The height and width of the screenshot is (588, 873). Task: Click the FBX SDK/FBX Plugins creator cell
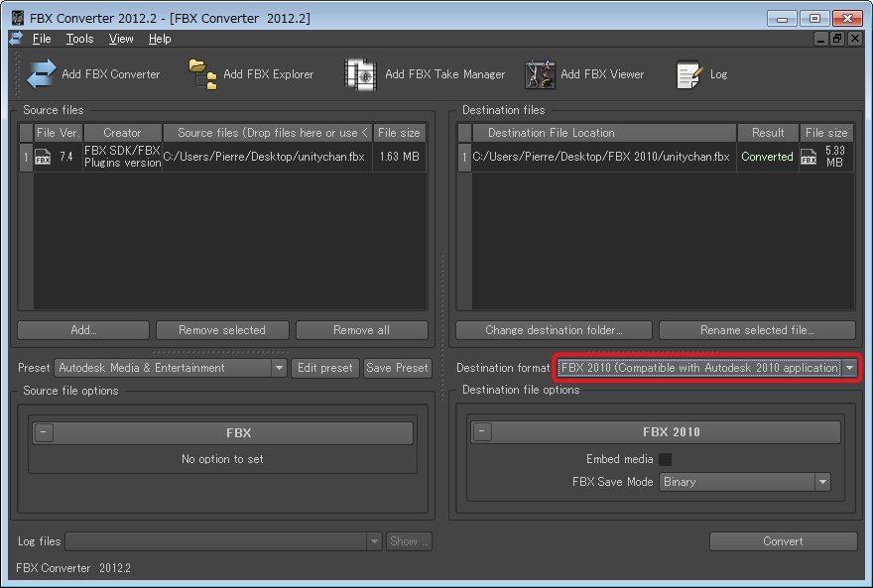pyautogui.click(x=122, y=157)
